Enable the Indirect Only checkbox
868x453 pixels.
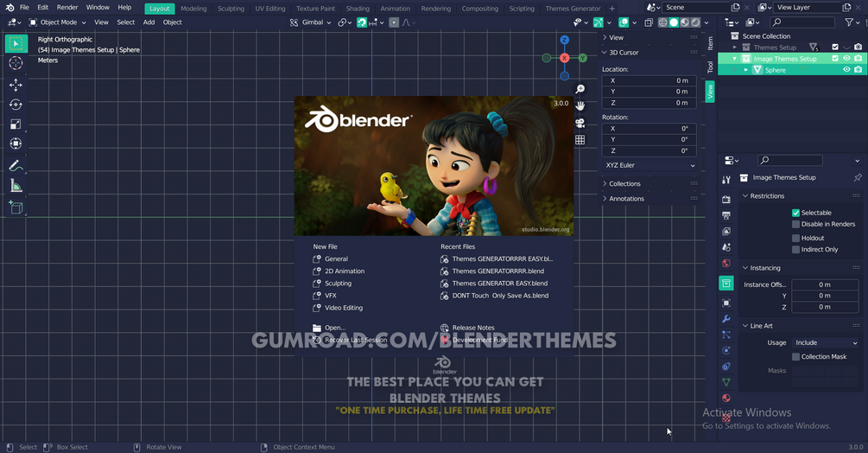tap(795, 250)
